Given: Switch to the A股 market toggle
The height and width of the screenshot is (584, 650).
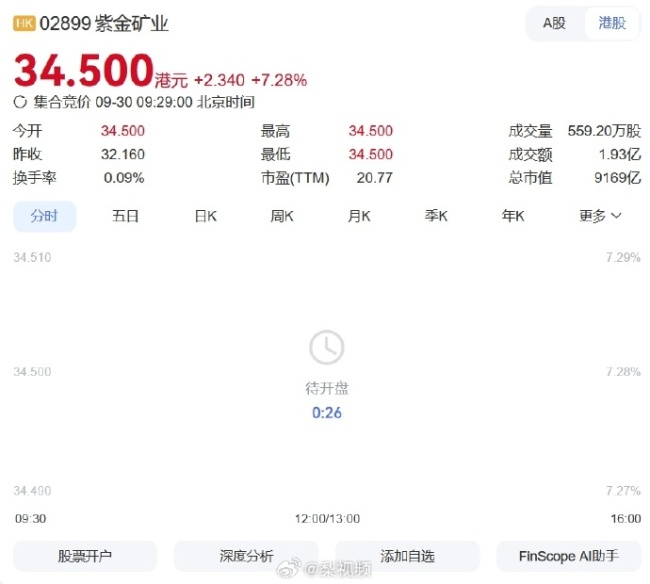Looking at the screenshot, I should coord(554,23).
